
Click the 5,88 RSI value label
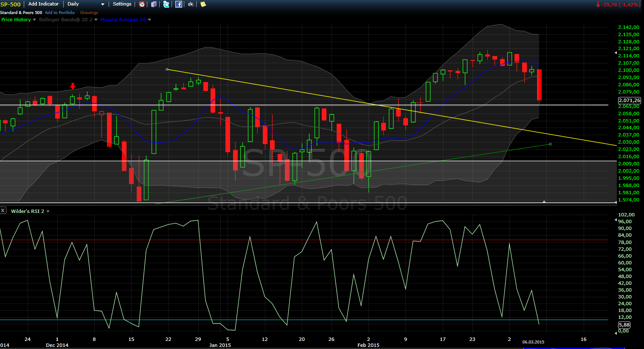624,325
